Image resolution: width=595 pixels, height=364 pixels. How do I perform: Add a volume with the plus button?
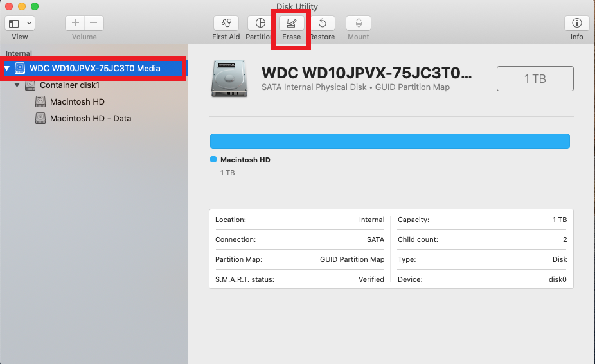click(x=75, y=23)
